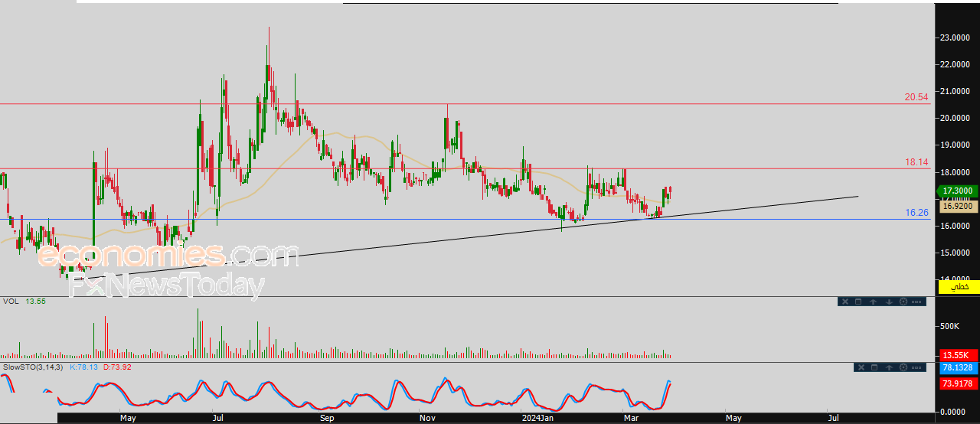Click the 23.000 price axis label

pyautogui.click(x=957, y=38)
